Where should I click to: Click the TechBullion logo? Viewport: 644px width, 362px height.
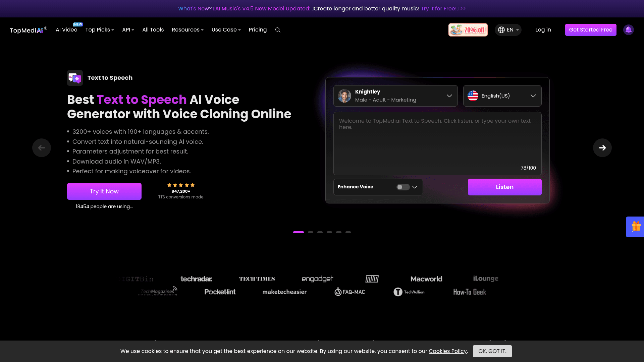click(409, 292)
